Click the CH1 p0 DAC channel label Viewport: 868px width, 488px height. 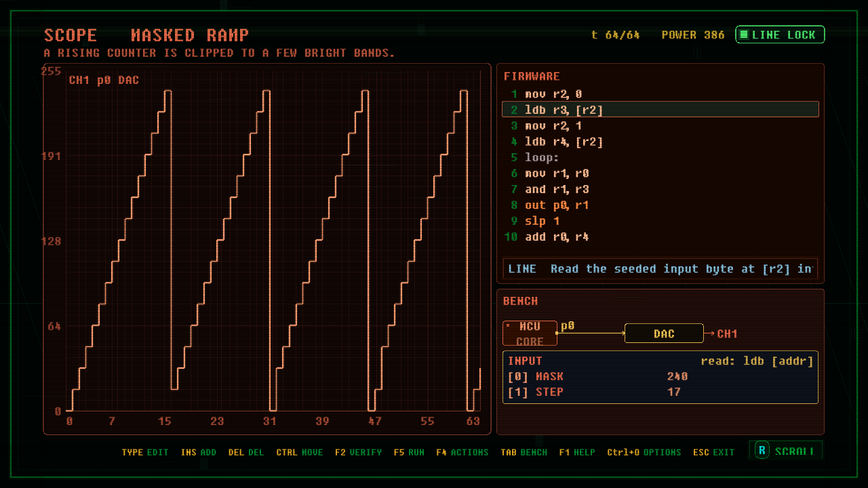point(104,80)
